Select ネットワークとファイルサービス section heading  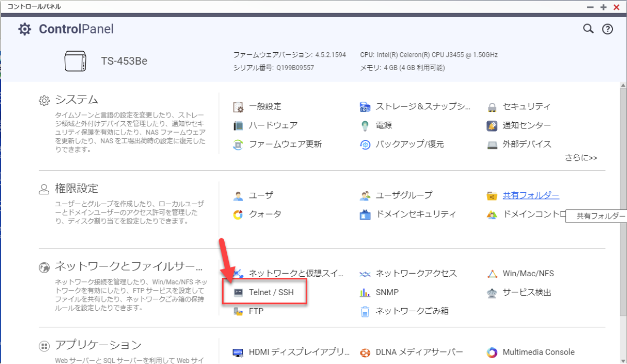coord(129,266)
